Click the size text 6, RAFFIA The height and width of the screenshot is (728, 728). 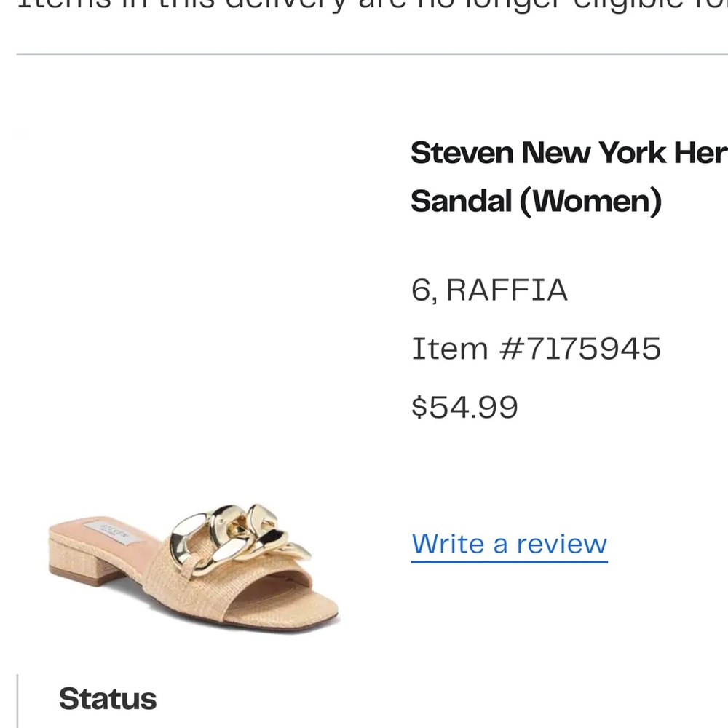(489, 290)
